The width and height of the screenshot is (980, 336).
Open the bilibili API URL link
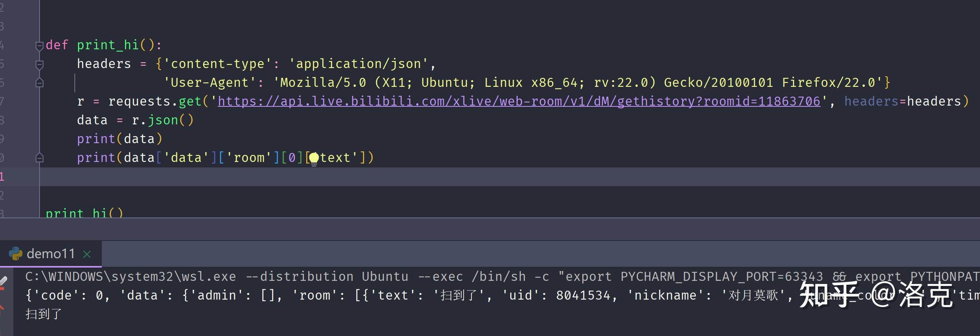pyautogui.click(x=519, y=101)
